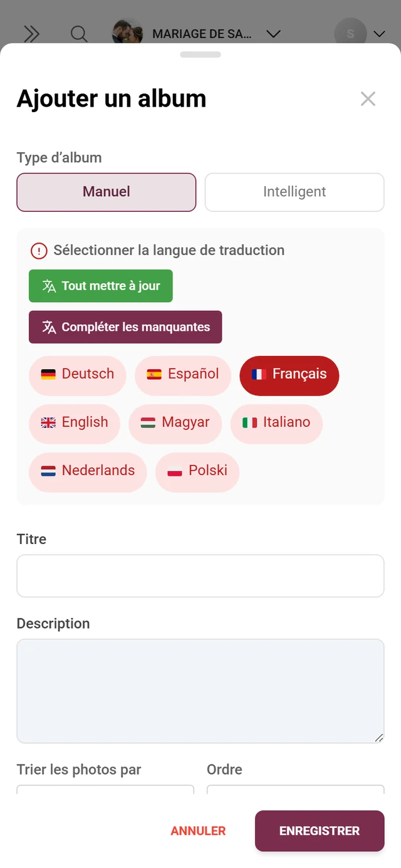Click ANNULER to cancel
Viewport: 401px width, 868px height.
coord(198,831)
